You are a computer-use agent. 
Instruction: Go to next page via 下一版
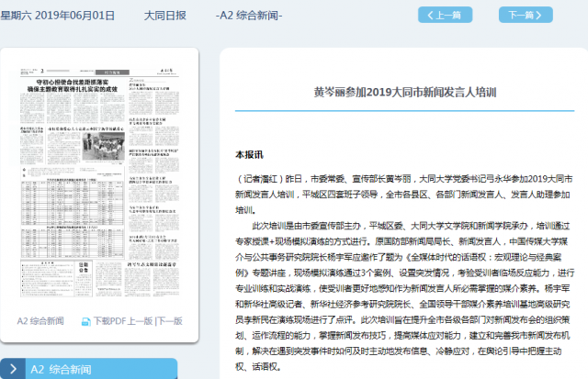169,321
